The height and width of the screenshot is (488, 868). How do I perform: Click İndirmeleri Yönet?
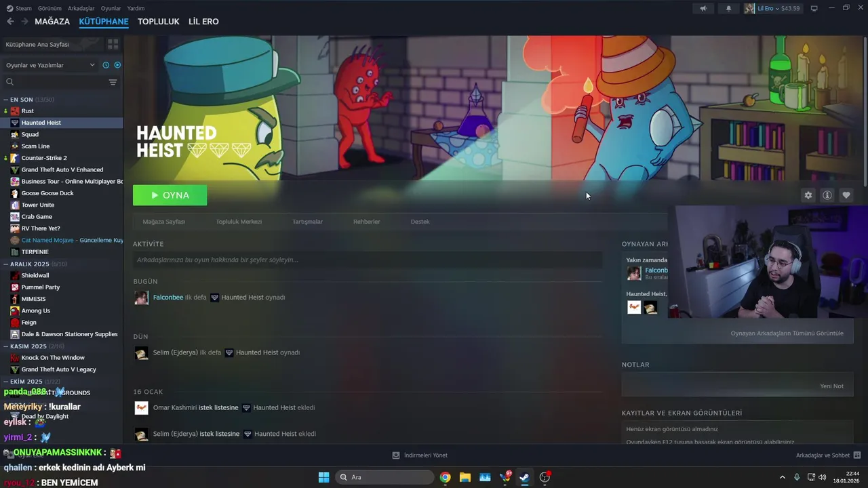420,455
